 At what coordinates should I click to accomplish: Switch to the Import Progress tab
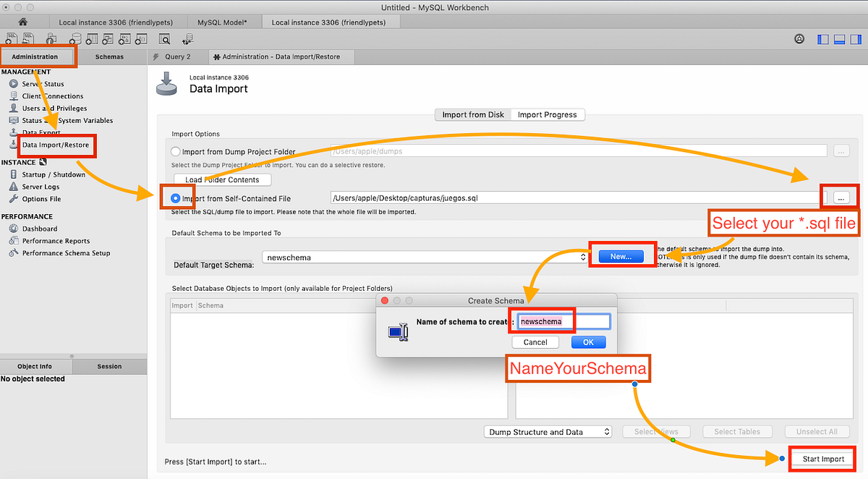(548, 114)
